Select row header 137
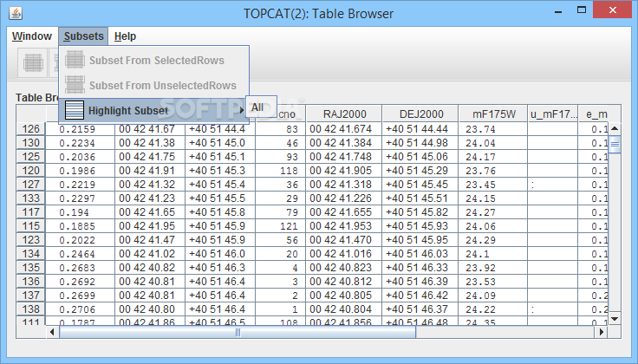 pos(31,295)
